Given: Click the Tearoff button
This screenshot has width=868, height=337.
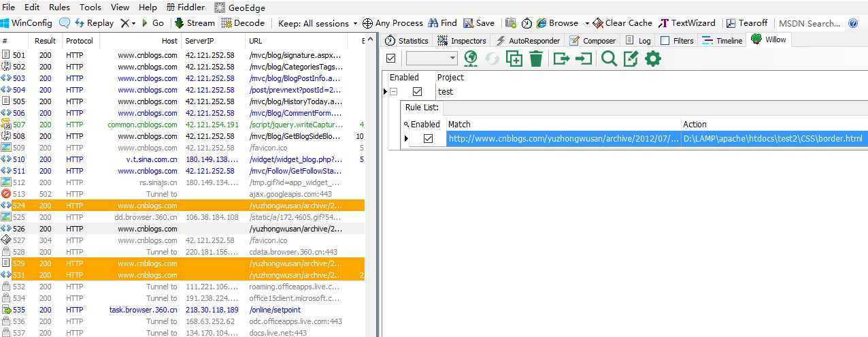Looking at the screenshot, I should coord(746,22).
